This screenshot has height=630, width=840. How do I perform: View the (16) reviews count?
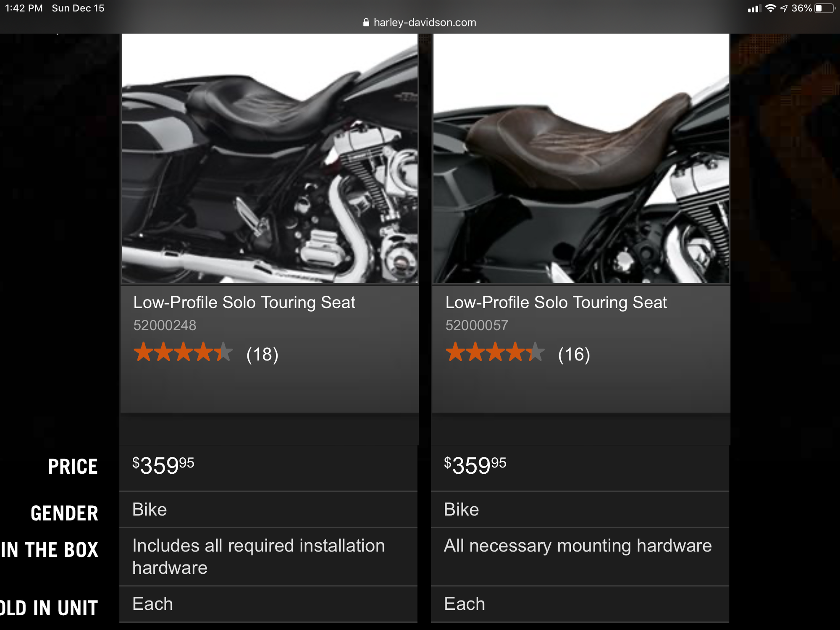point(574,354)
